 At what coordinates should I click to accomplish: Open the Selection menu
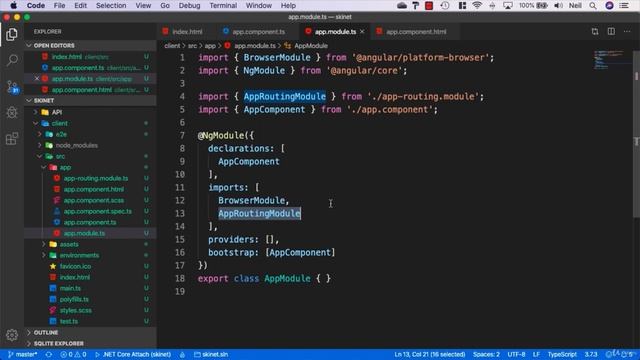111,5
